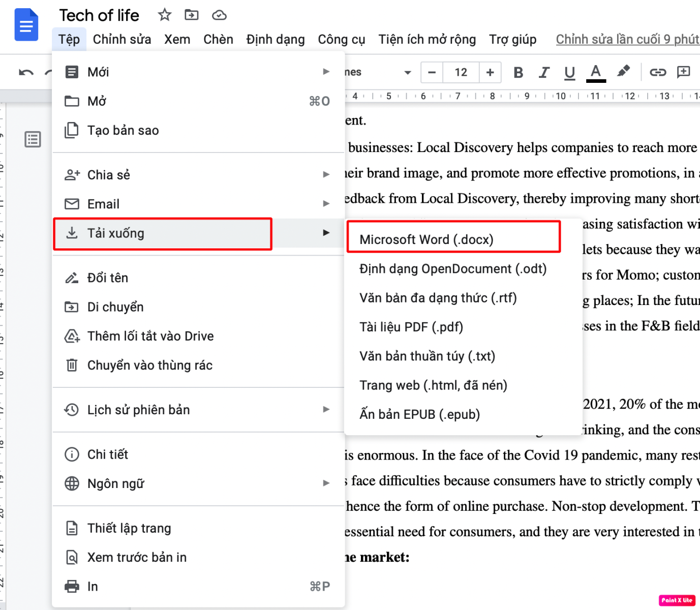This screenshot has height=610, width=700.
Task: Expand the Ngôn ngữ submenu arrow
Action: [x=326, y=483]
